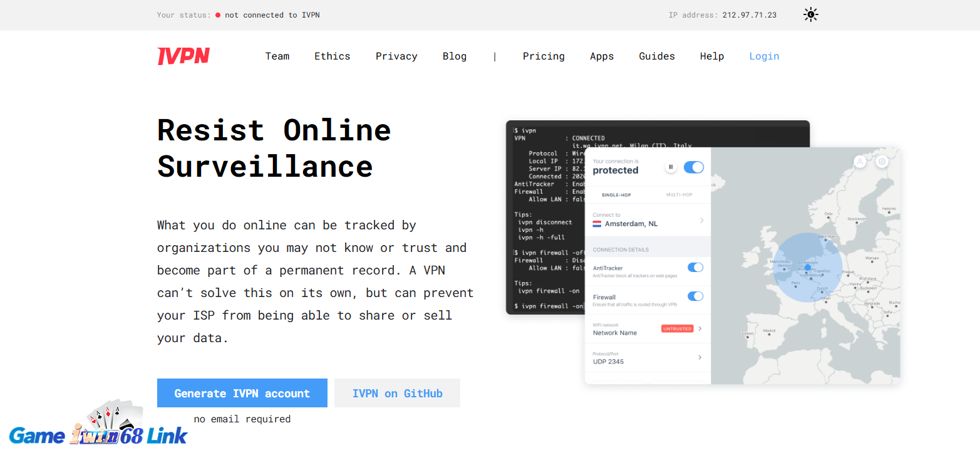Switch to the MULTI-HOP tab
The height and width of the screenshot is (465, 980).
click(679, 195)
